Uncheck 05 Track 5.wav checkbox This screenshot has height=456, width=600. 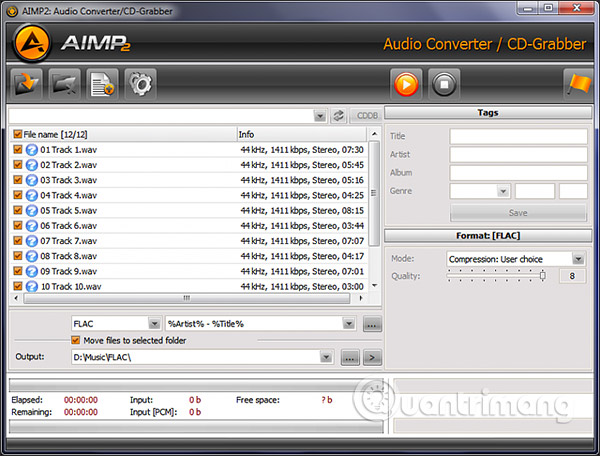coord(18,210)
